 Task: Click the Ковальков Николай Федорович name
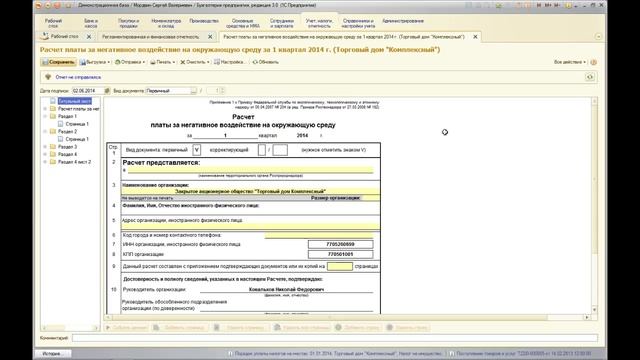point(286,289)
